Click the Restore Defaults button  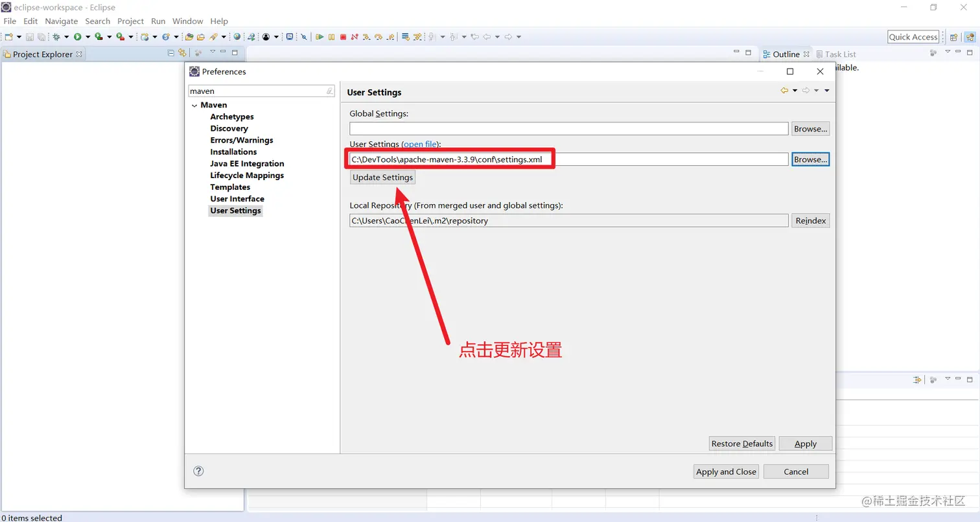coord(742,444)
